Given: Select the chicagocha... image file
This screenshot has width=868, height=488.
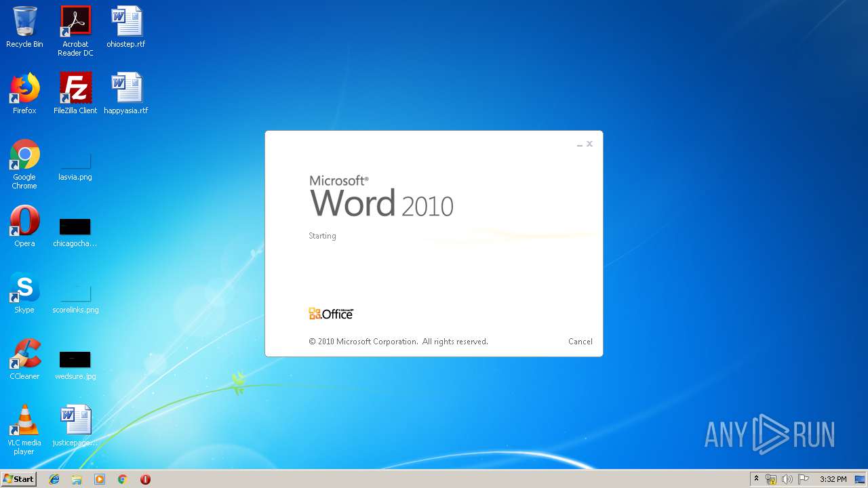Looking at the screenshot, I should [x=75, y=232].
